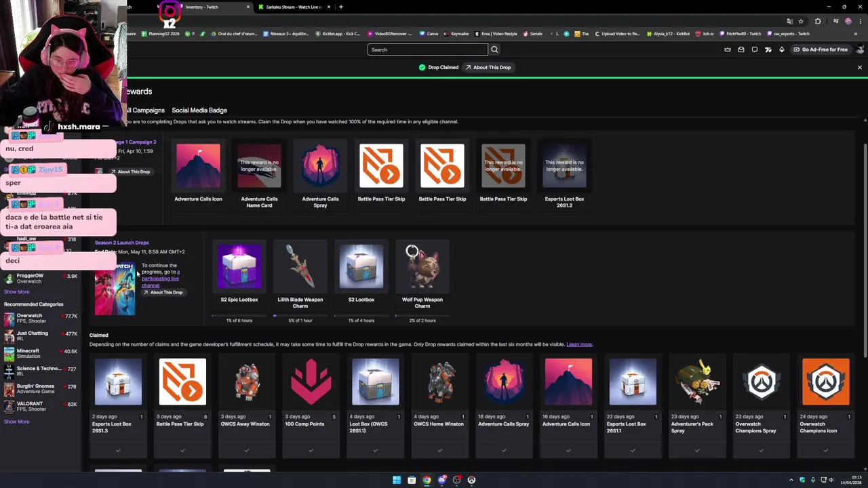Open user avatar menu
868x488 pixels.
click(x=861, y=49)
